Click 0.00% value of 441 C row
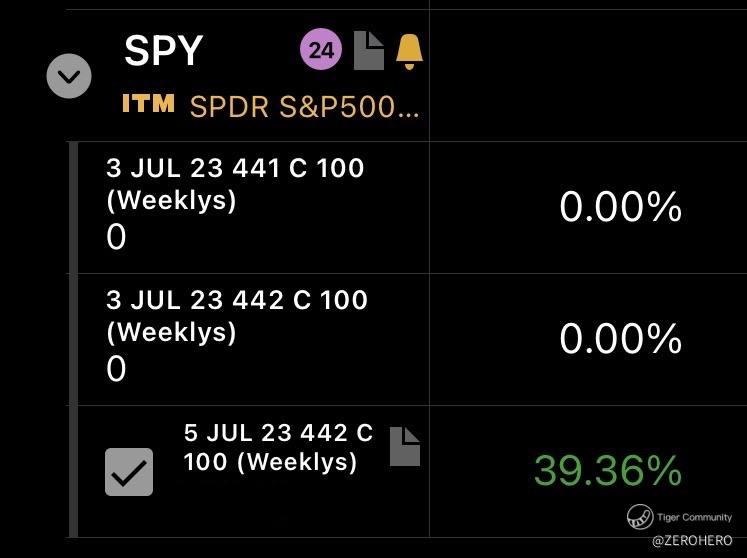This screenshot has width=747, height=558. [x=620, y=208]
